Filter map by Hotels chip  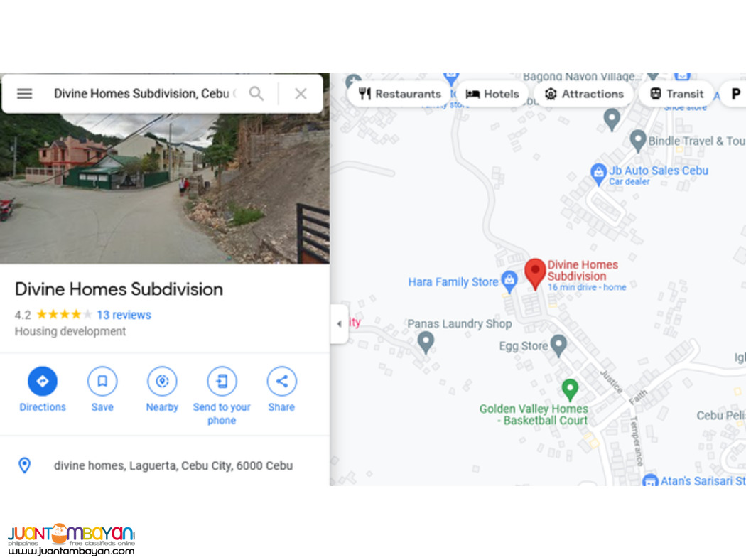coord(492,94)
